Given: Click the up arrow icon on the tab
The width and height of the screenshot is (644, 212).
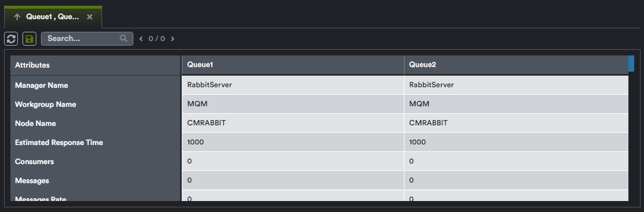Looking at the screenshot, I should [17, 17].
